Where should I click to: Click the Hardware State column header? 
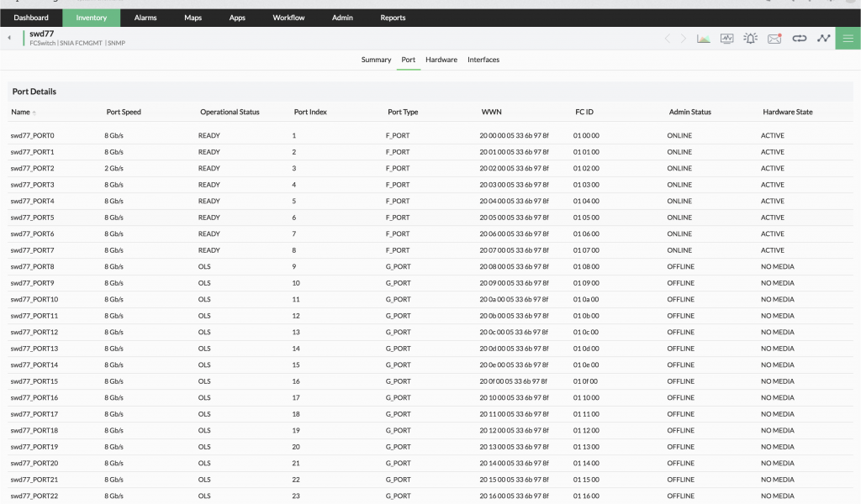click(x=787, y=112)
